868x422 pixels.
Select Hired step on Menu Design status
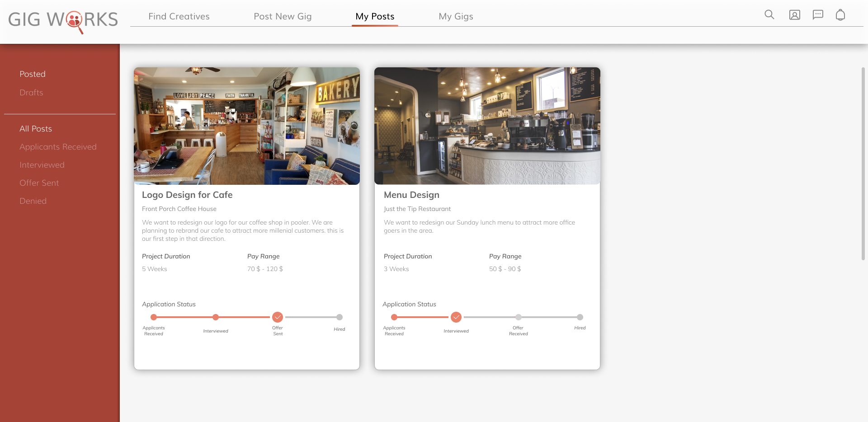580,317
